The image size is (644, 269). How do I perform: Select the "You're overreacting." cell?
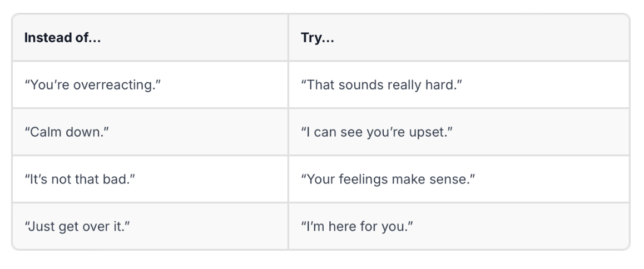pyautogui.click(x=150, y=85)
